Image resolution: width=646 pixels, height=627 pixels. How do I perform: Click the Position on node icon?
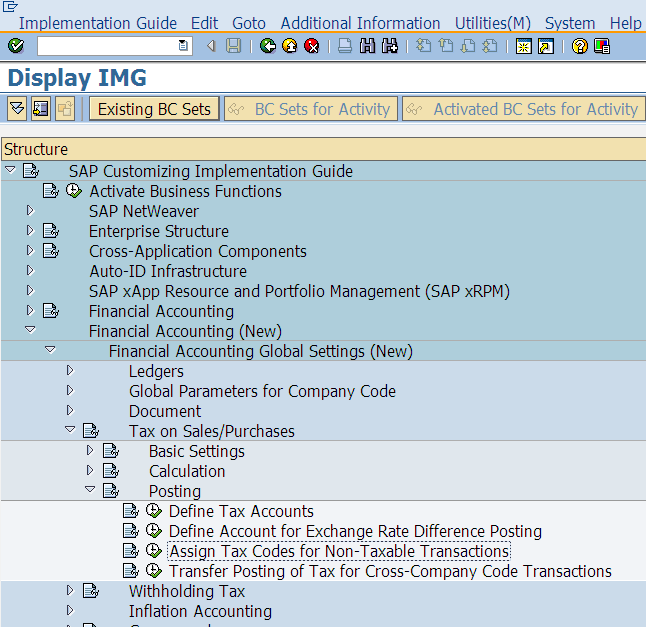click(41, 109)
